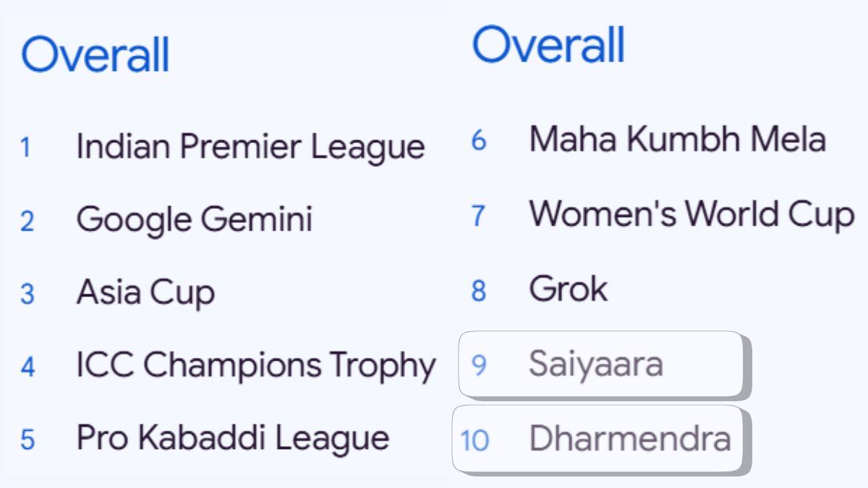868x488 pixels.
Task: Open Maha Kumbh Mela trend
Action: click(676, 139)
